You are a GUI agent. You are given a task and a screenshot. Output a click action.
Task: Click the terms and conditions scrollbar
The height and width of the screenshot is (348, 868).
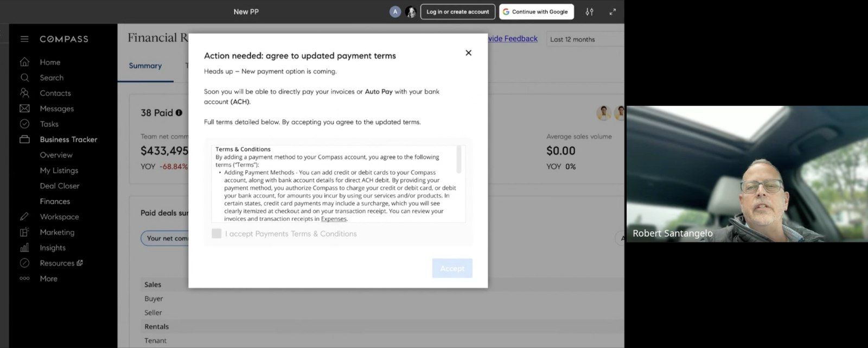459,160
